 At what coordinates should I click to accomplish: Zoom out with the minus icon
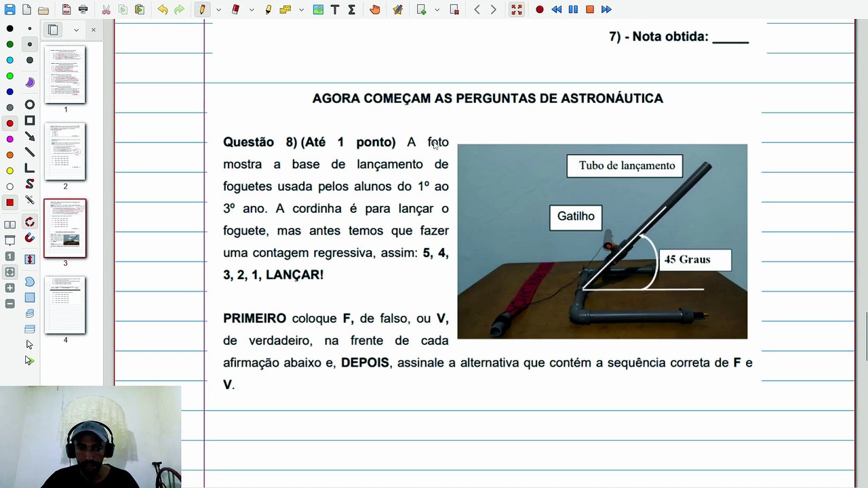(9, 304)
